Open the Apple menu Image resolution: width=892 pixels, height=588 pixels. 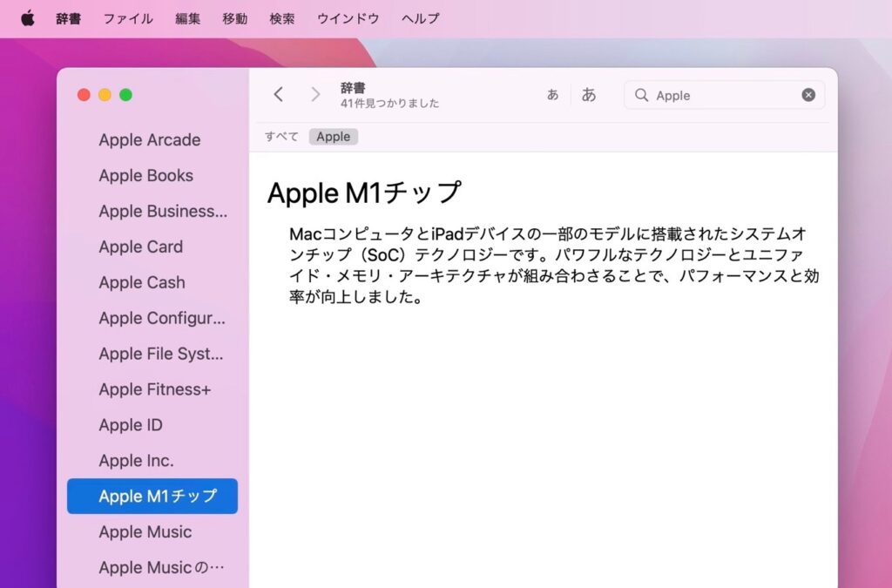pyautogui.click(x=27, y=18)
